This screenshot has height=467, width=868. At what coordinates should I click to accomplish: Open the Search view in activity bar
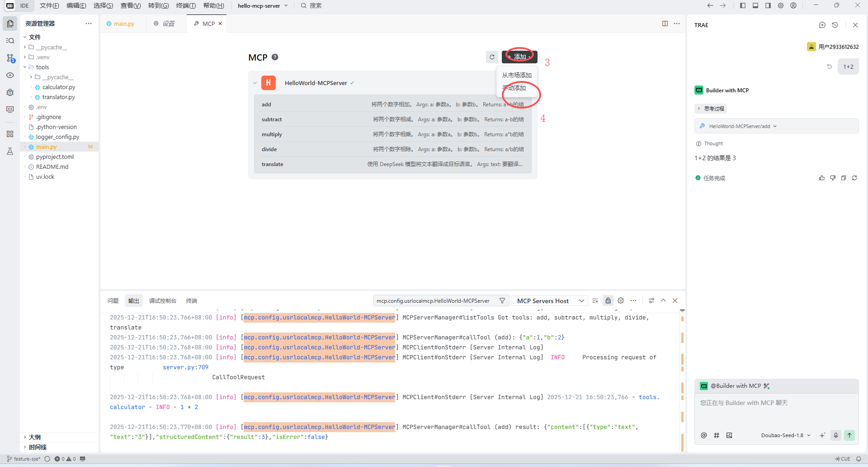point(10,41)
